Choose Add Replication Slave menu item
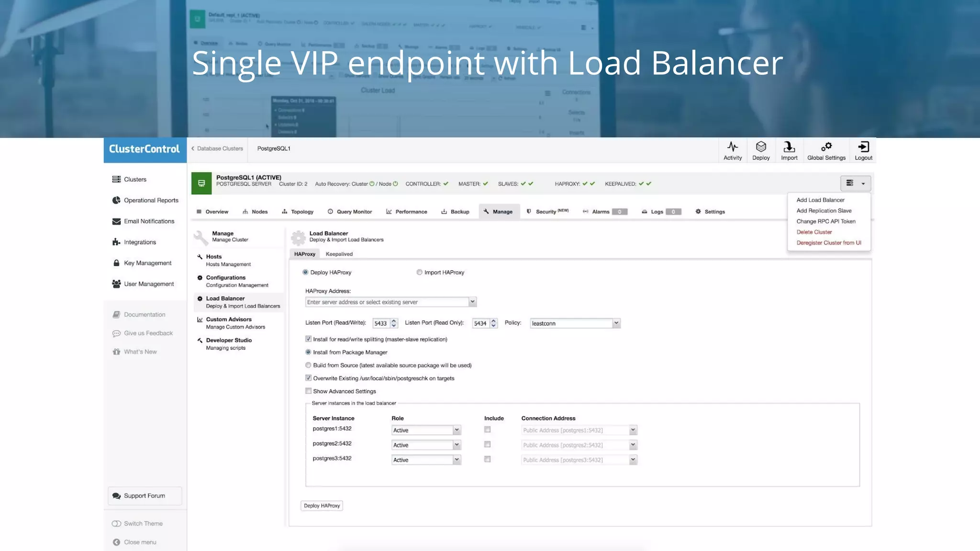 tap(824, 210)
